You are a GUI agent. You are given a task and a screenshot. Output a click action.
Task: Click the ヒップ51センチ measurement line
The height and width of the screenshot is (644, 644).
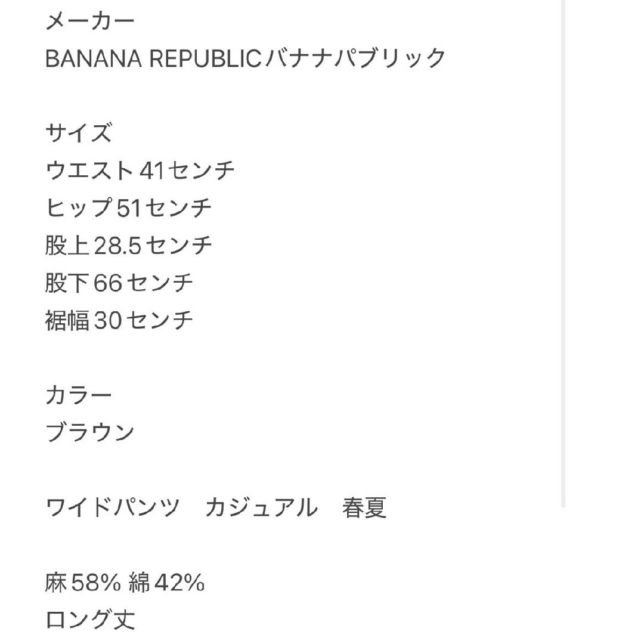pos(129,208)
